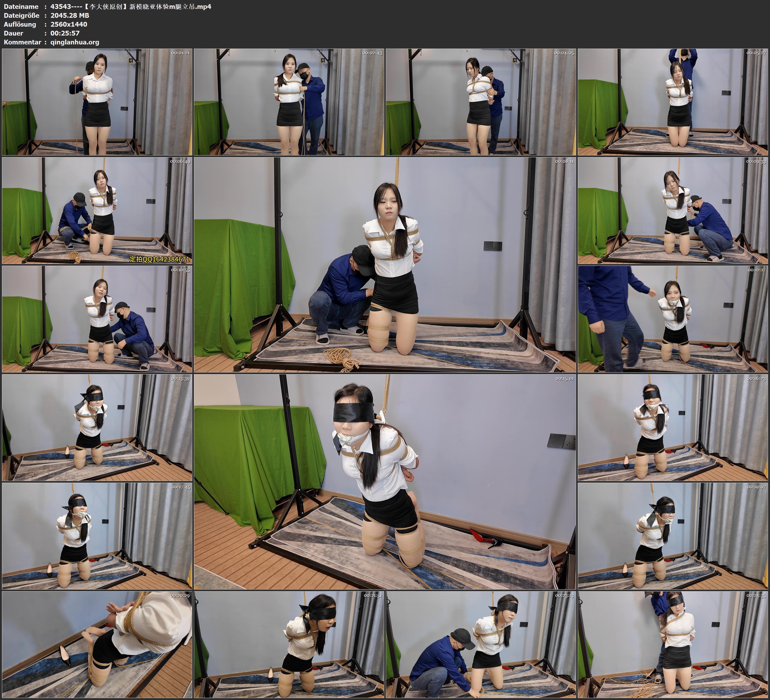The image size is (770, 700).
Task: Select the thumbnail timestamped 00:19:07
Action: coord(672,536)
